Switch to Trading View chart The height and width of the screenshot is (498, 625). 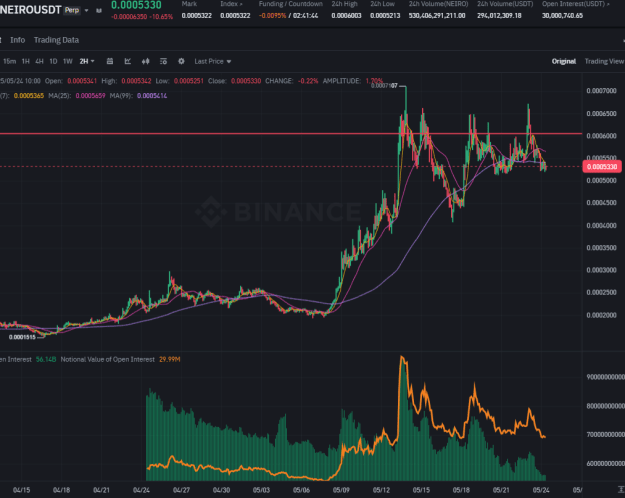[604, 61]
